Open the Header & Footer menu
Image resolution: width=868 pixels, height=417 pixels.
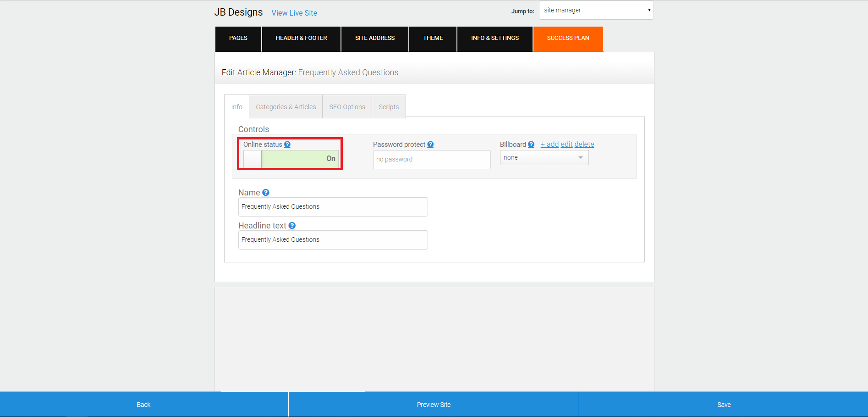[x=302, y=38]
